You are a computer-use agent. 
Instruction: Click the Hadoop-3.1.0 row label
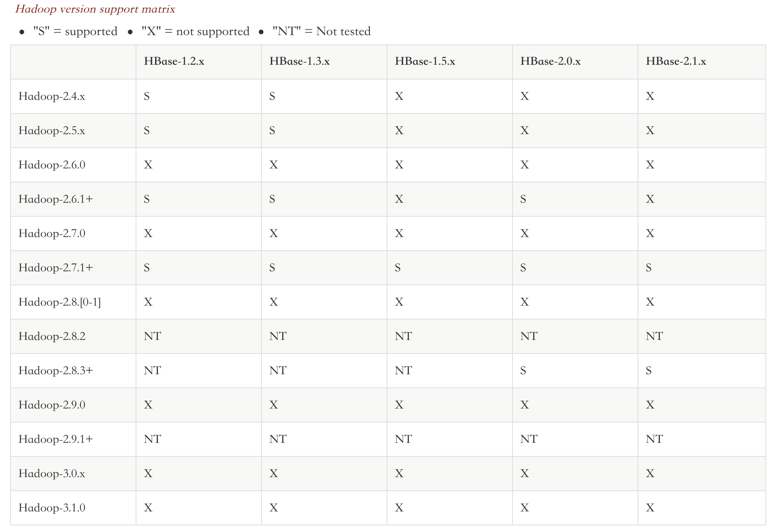coord(52,508)
